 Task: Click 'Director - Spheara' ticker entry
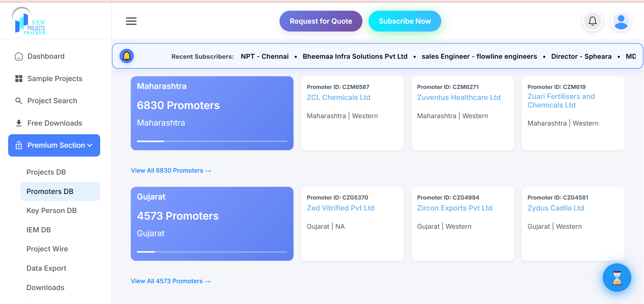tap(581, 56)
